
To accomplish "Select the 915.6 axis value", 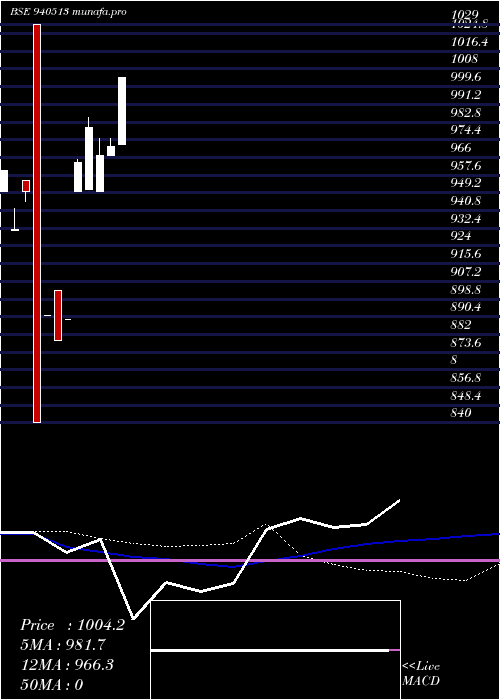I will [x=466, y=254].
